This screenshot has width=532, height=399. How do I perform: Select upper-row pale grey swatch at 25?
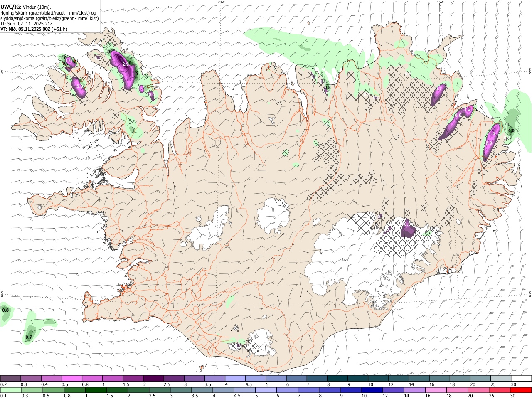[x=501, y=378]
